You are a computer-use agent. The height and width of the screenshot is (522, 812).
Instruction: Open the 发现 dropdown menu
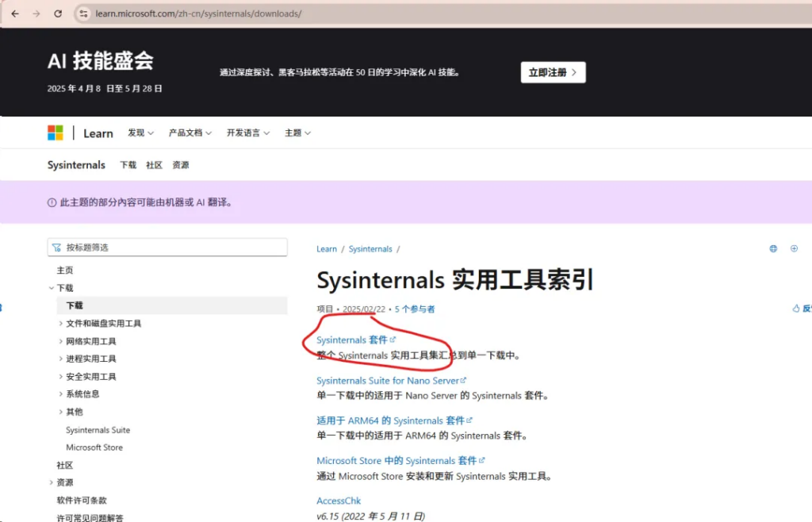[x=141, y=133]
